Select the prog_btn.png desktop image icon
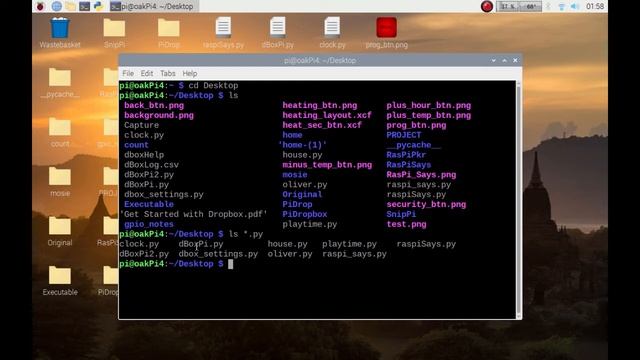640x360 pixels. point(387,33)
